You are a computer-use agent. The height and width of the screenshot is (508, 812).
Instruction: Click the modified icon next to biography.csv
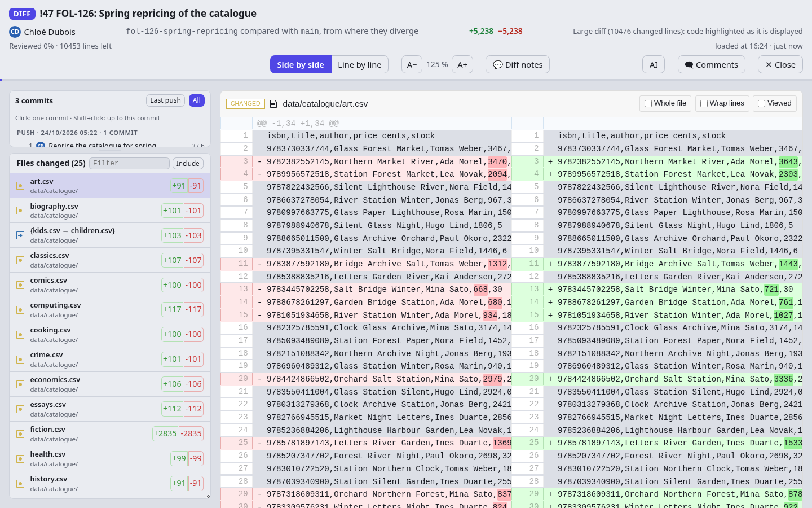pyautogui.click(x=20, y=211)
